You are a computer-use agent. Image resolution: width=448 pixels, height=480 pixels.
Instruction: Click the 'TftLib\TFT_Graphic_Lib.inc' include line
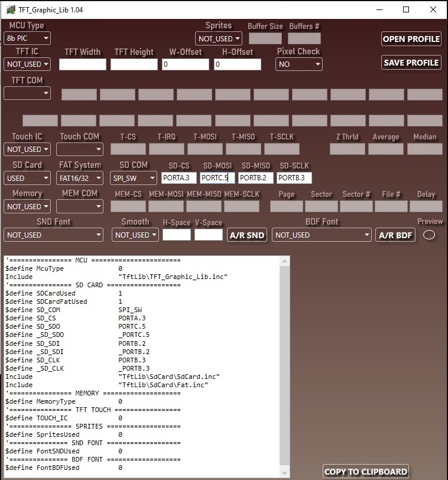point(116,277)
